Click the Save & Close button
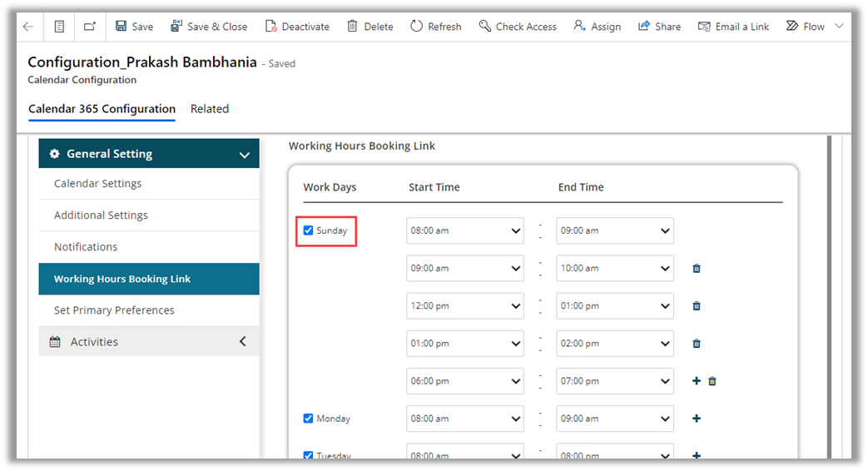The width and height of the screenshot is (868, 471). pyautogui.click(x=209, y=27)
